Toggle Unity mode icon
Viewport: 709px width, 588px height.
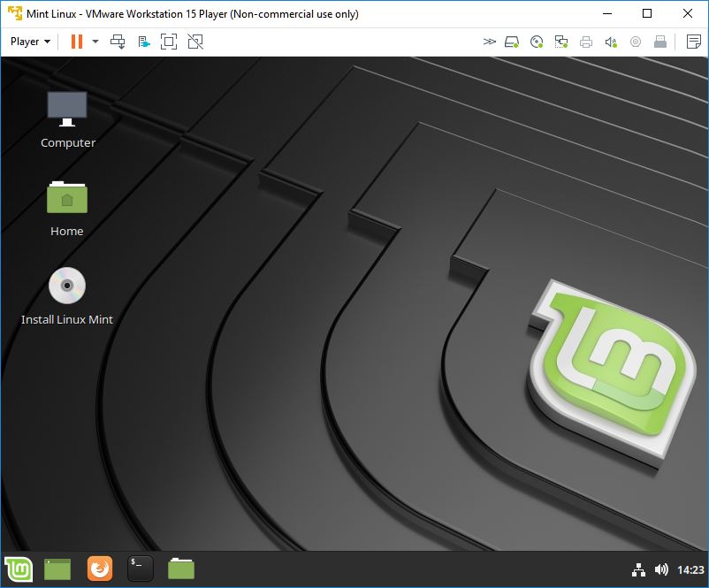coord(195,42)
